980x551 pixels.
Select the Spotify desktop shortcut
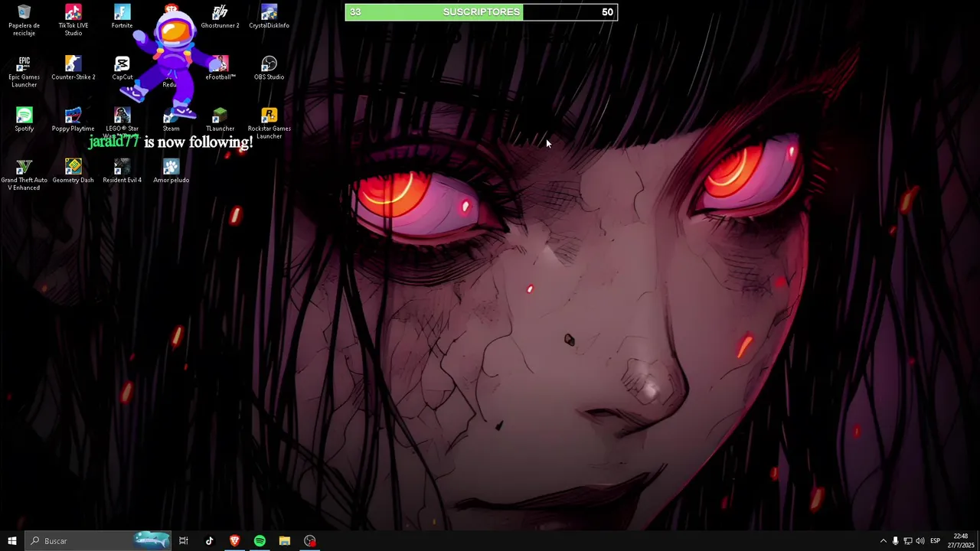pos(24,119)
